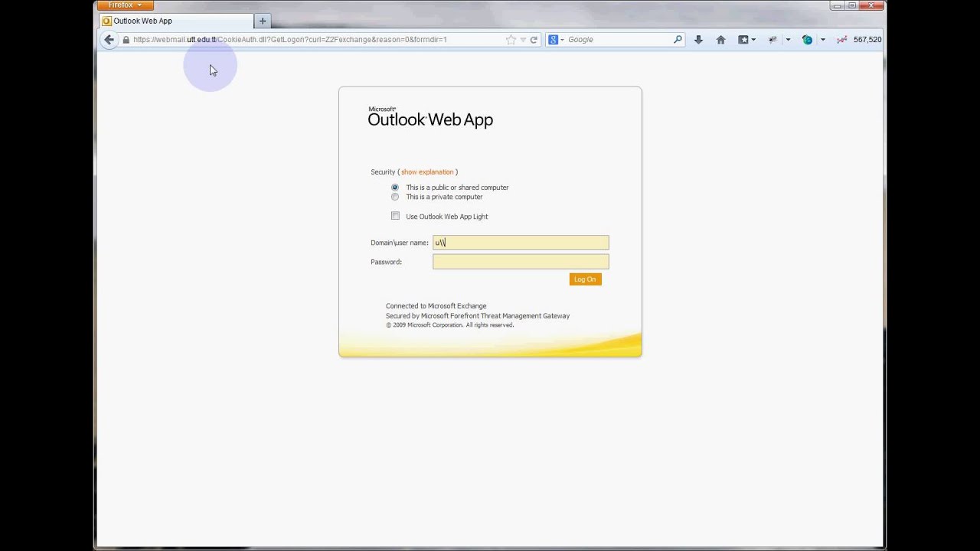
Task: Click the address bar URL
Action: 289,40
